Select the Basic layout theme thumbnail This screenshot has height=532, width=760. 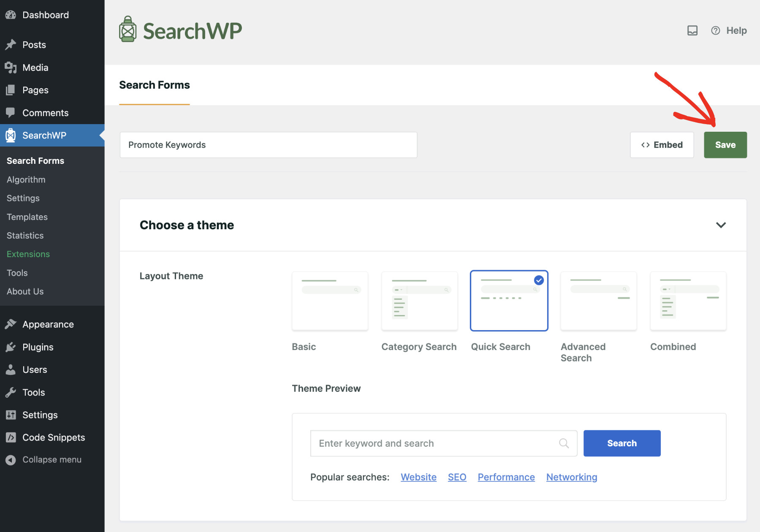tap(330, 301)
